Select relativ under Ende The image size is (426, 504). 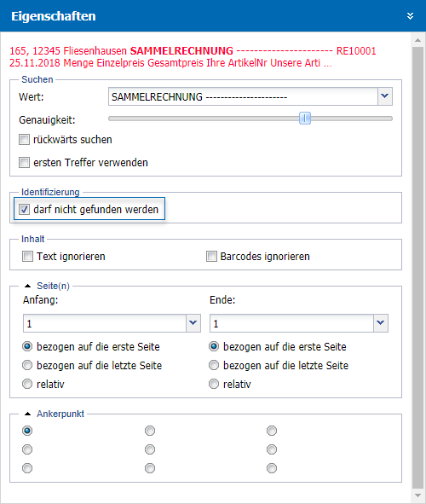pyautogui.click(x=214, y=384)
